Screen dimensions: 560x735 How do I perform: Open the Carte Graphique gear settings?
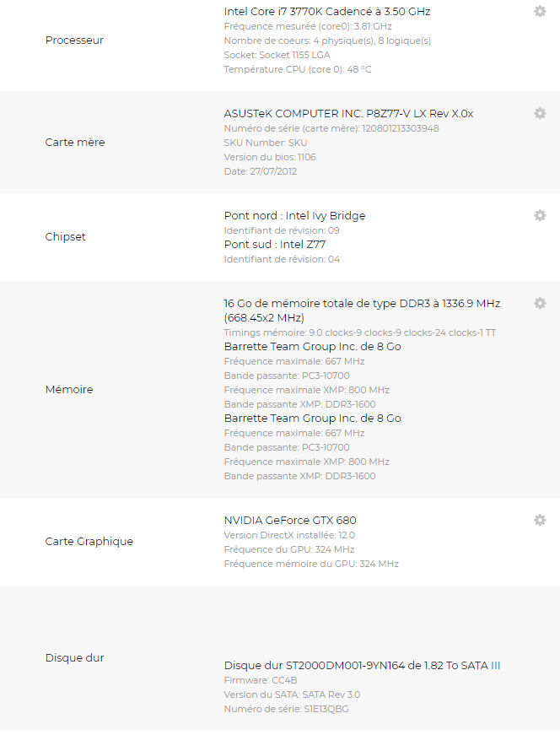pos(540,520)
